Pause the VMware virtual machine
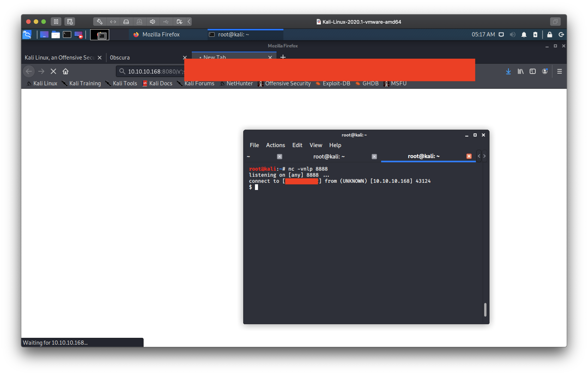This screenshot has height=375, width=588. pyautogui.click(x=56, y=21)
